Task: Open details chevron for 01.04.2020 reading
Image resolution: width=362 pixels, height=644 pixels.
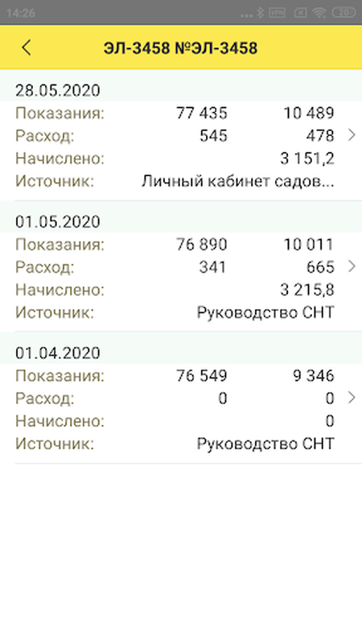Action: (352, 398)
